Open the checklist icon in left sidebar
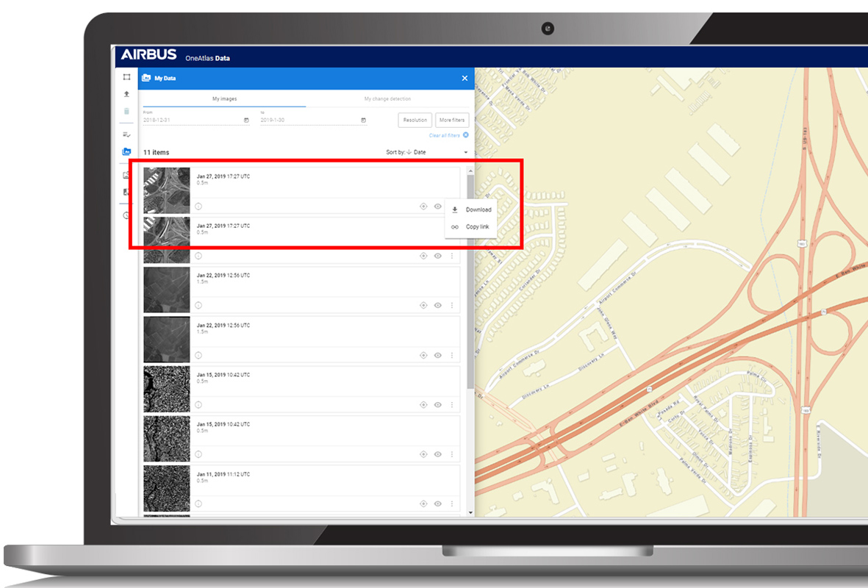The height and width of the screenshot is (588, 868). 126,135
